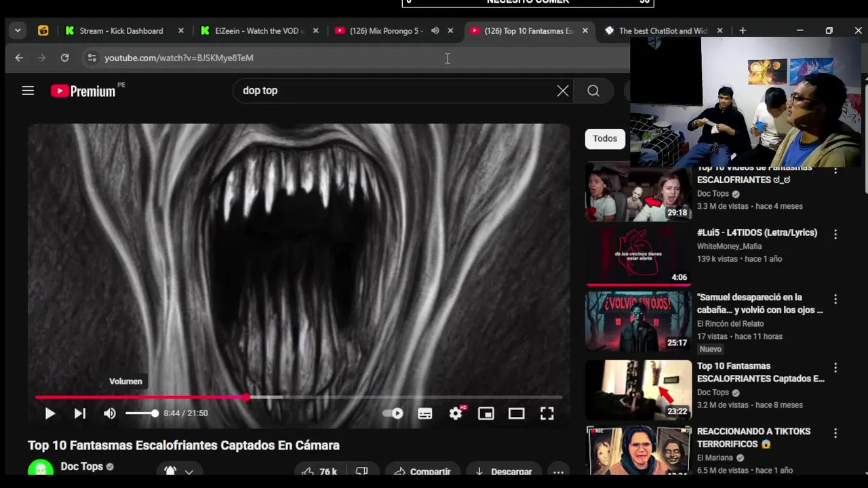
Task: Open 'Samuel desapareció en la cabaña' title
Action: point(760,304)
